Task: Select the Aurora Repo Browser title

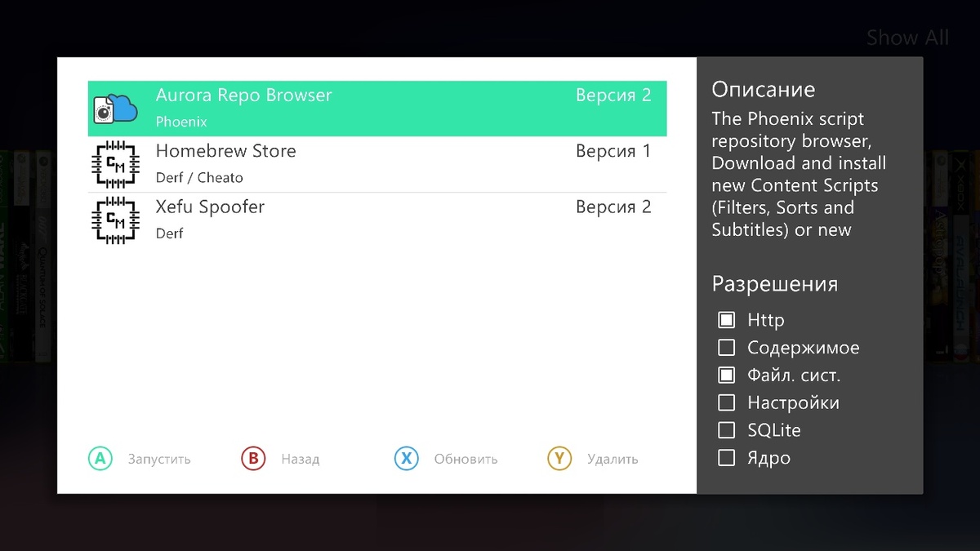Action: (244, 95)
